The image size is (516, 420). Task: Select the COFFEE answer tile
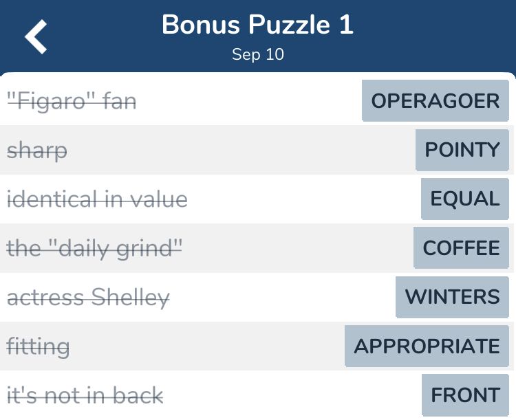pyautogui.click(x=461, y=247)
